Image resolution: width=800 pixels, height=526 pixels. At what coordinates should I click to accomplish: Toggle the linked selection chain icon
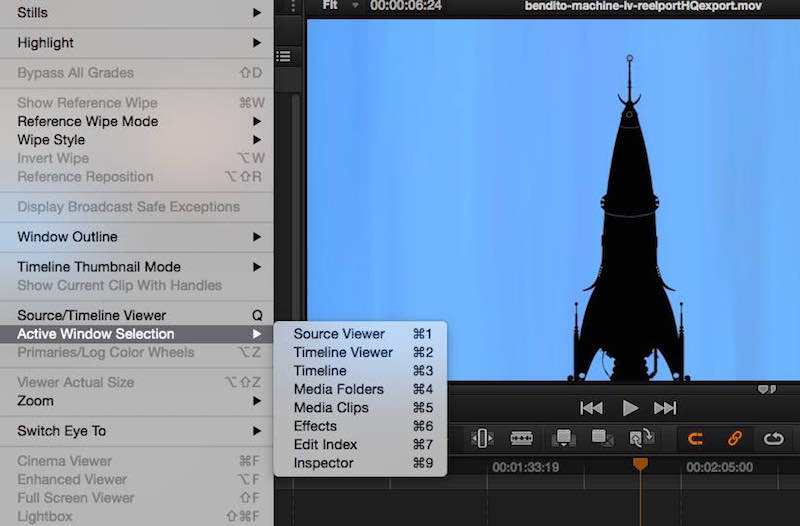(735, 438)
